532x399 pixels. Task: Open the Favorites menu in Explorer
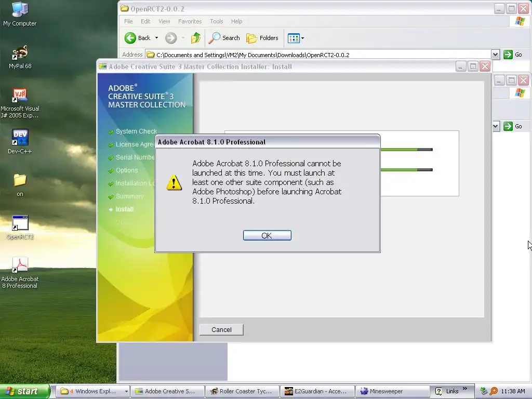click(190, 21)
